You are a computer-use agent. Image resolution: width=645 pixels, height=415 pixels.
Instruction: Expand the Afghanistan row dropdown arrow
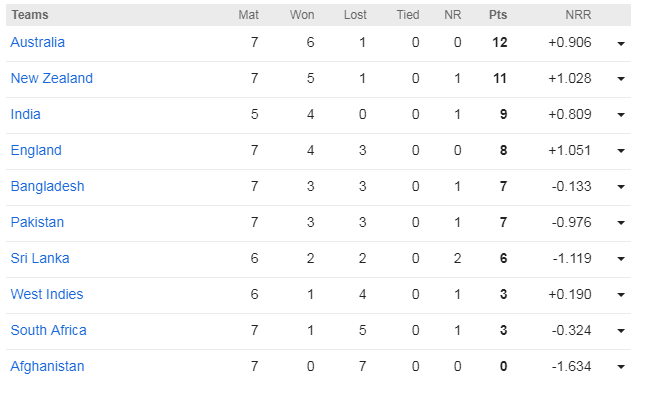pos(621,368)
